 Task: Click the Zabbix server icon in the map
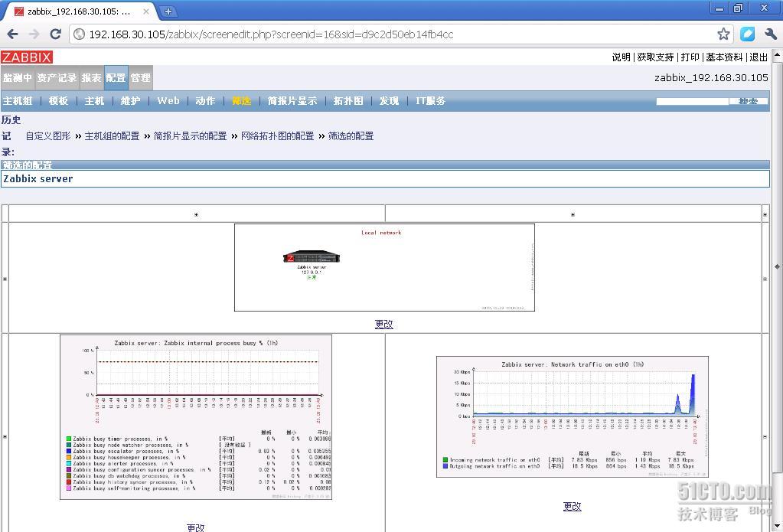312,257
